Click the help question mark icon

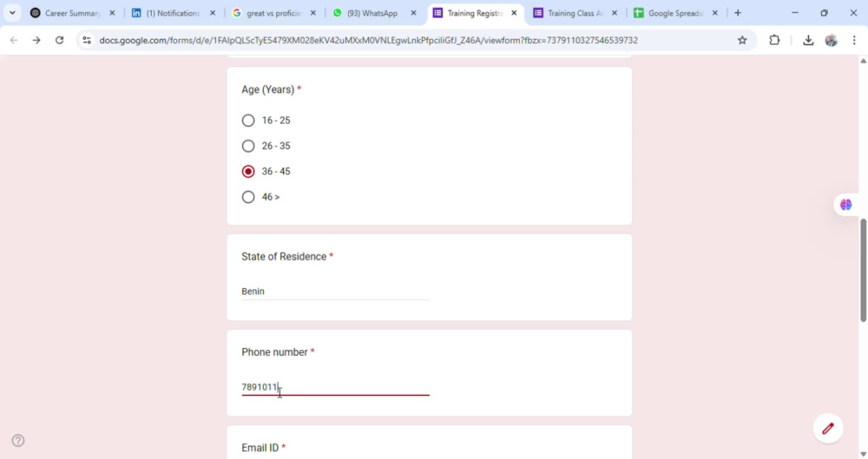tap(18, 441)
